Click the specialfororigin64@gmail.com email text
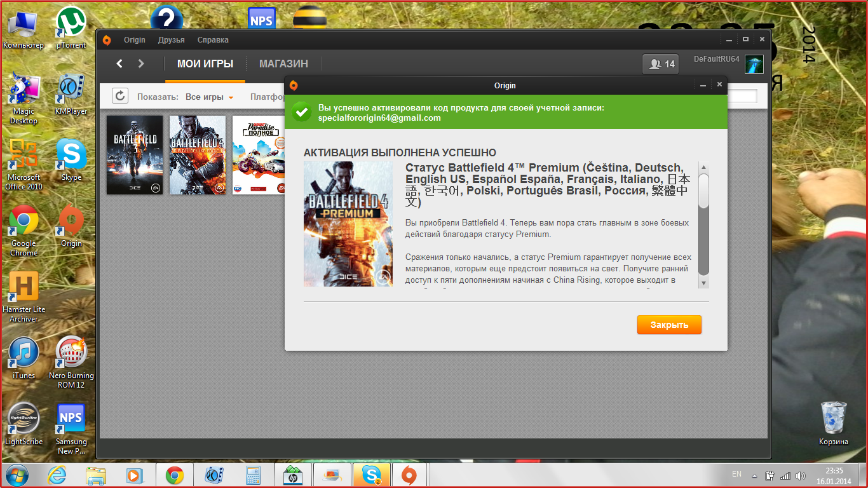 tap(379, 118)
